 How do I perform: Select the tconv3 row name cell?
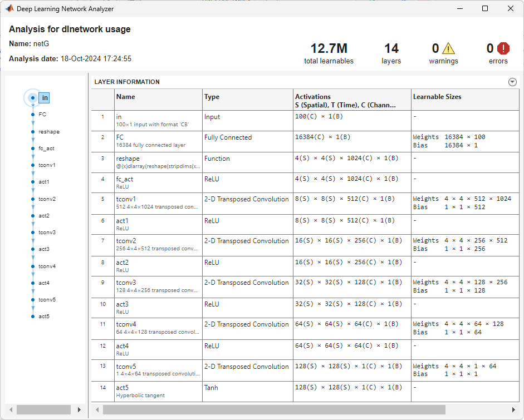(158, 287)
